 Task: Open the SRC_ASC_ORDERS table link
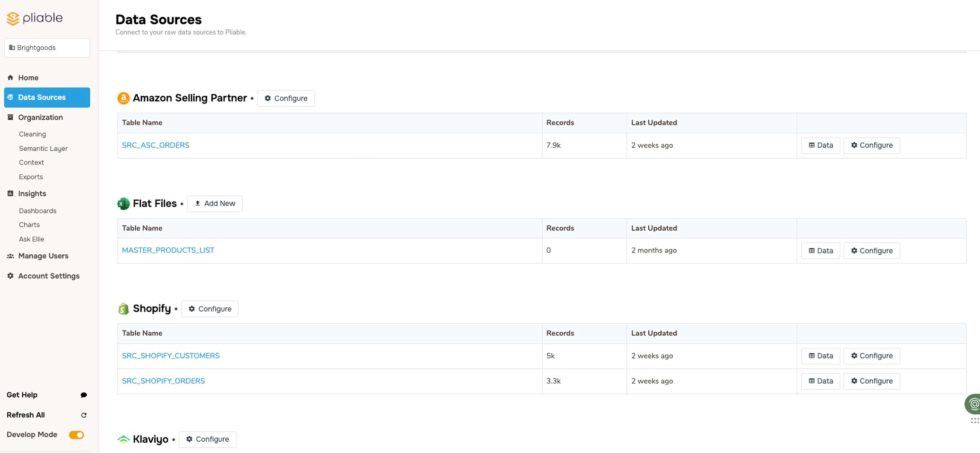tap(155, 145)
